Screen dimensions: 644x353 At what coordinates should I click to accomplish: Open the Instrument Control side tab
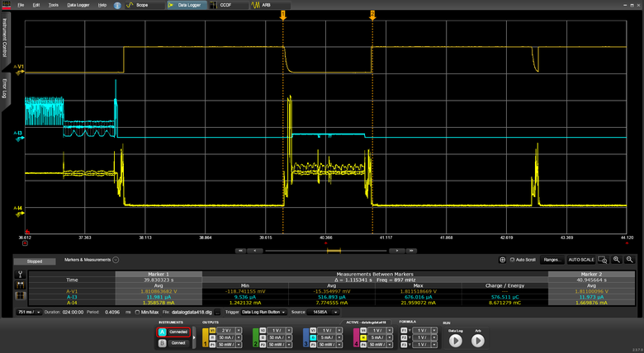pos(4,40)
